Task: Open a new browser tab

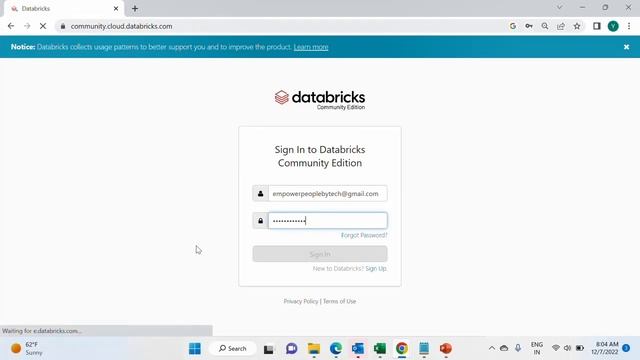Action: 135,8
